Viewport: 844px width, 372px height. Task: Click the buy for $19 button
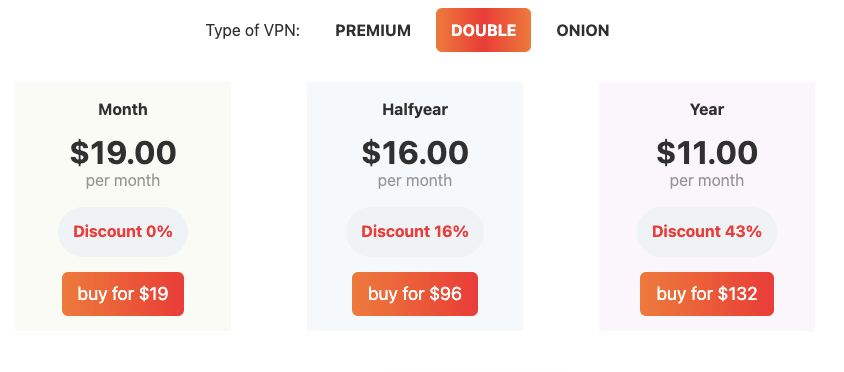123,294
